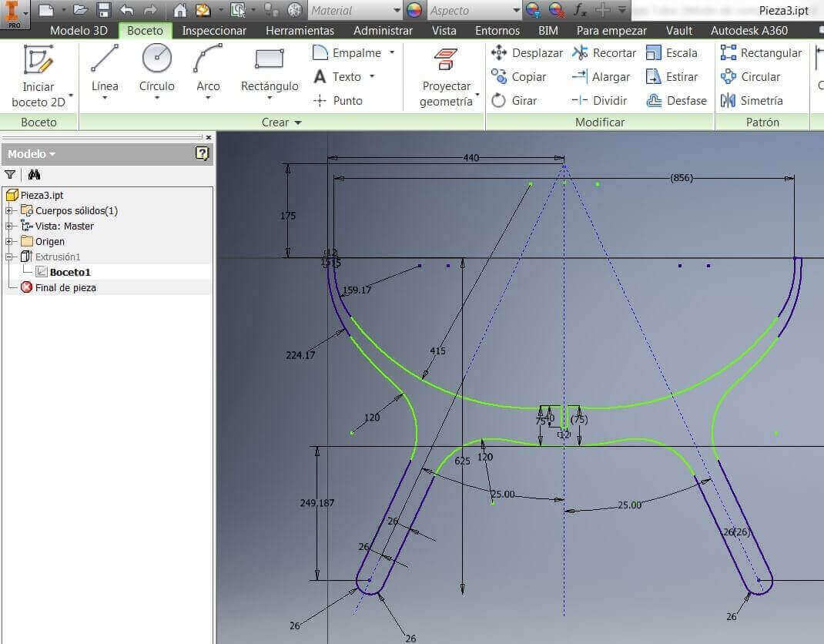Screen dimensions: 824x644
Task: Click the 415 dimension value
Action: pos(437,351)
